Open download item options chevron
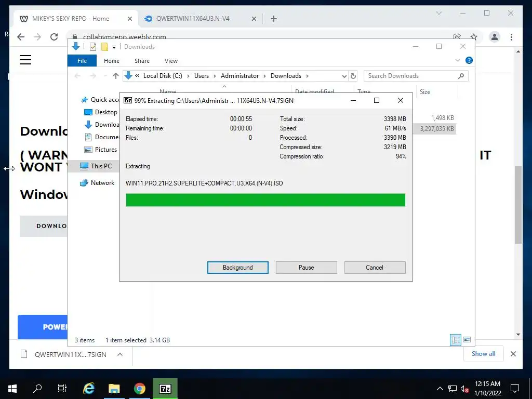 point(120,354)
